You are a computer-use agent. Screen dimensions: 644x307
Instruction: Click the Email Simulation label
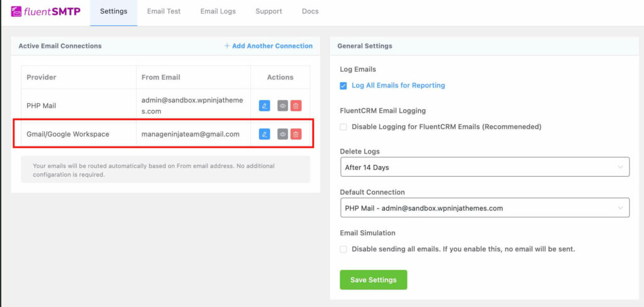pos(367,233)
